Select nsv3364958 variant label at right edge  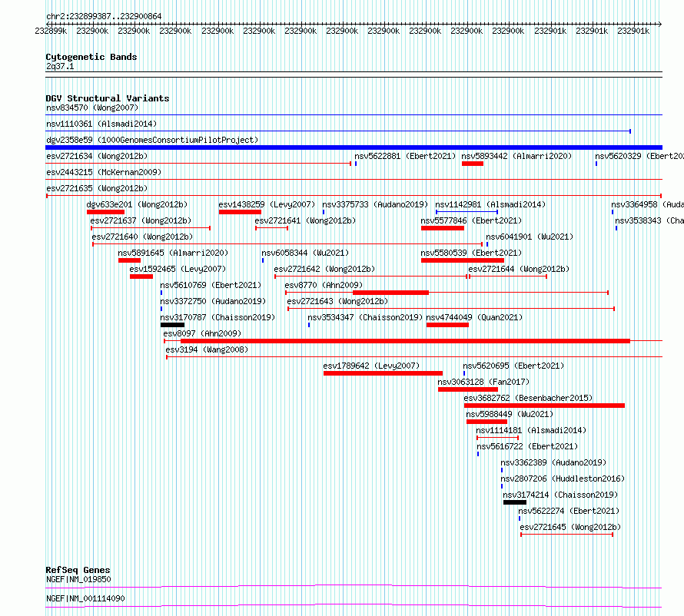(x=647, y=204)
